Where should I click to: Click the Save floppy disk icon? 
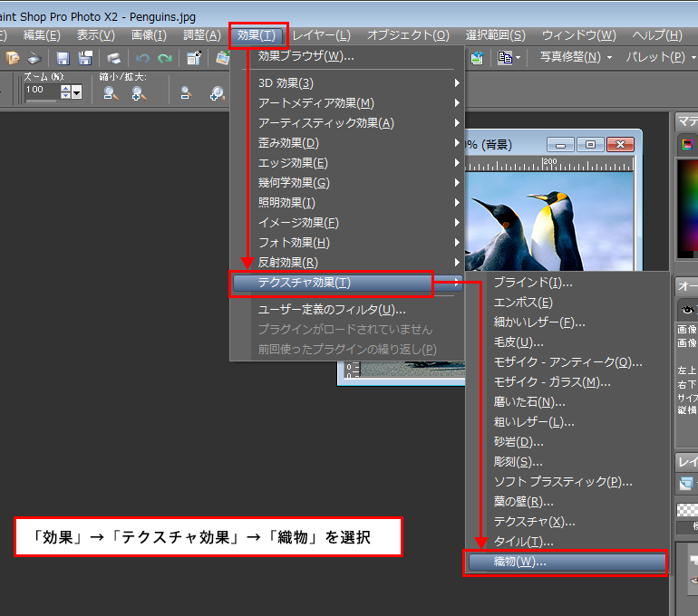[x=63, y=58]
